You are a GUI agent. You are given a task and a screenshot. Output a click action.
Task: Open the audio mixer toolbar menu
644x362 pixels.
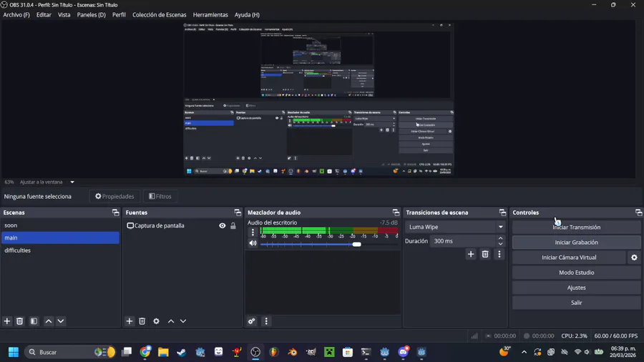click(266, 321)
